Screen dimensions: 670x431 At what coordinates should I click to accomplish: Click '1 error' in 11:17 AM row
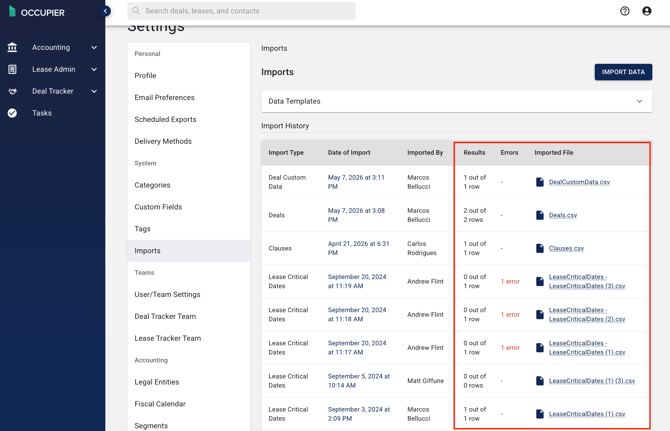[x=510, y=347]
